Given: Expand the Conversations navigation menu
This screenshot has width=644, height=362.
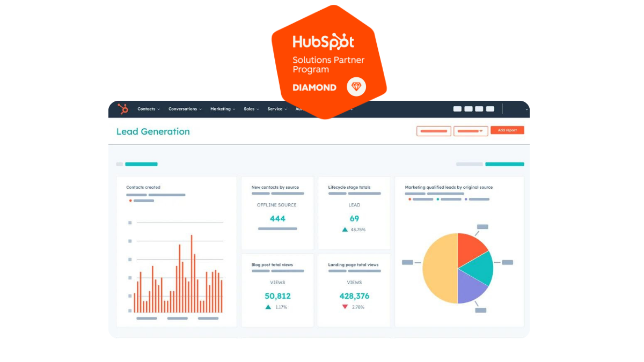Looking at the screenshot, I should 185,109.
